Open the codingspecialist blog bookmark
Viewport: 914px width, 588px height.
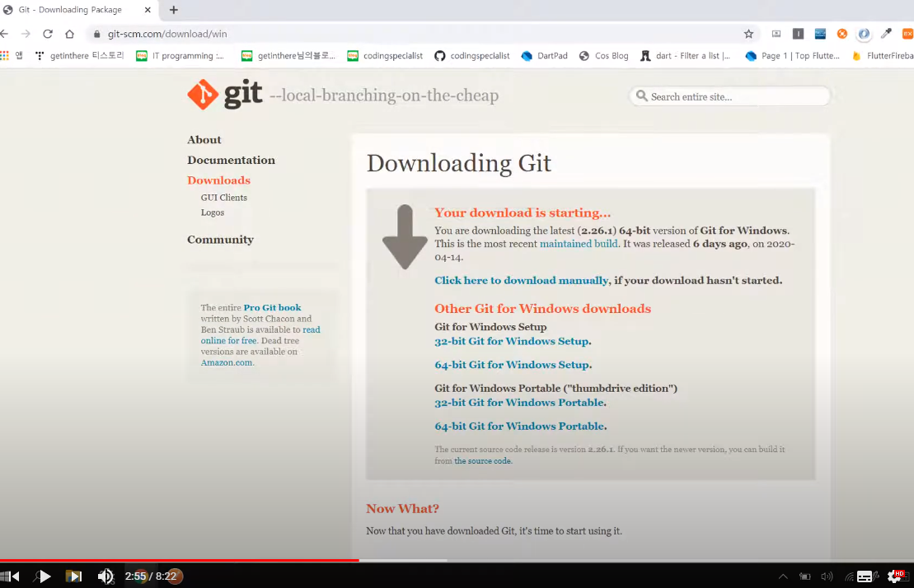pos(385,55)
